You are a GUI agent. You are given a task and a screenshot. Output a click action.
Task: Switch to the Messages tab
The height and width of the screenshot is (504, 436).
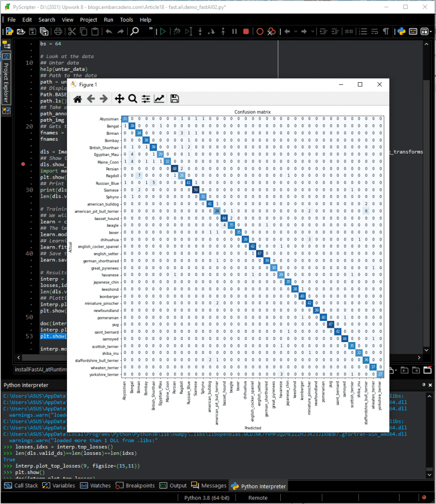click(x=208, y=485)
